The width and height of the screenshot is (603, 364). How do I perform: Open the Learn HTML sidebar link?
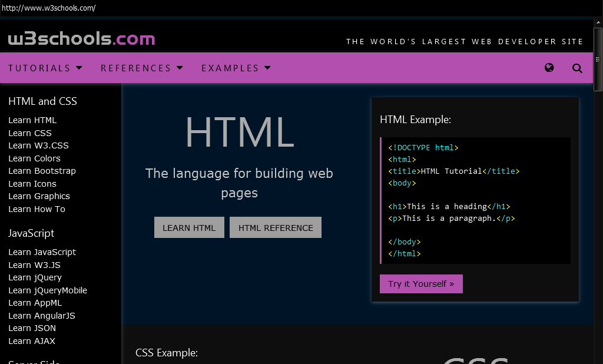pos(32,120)
